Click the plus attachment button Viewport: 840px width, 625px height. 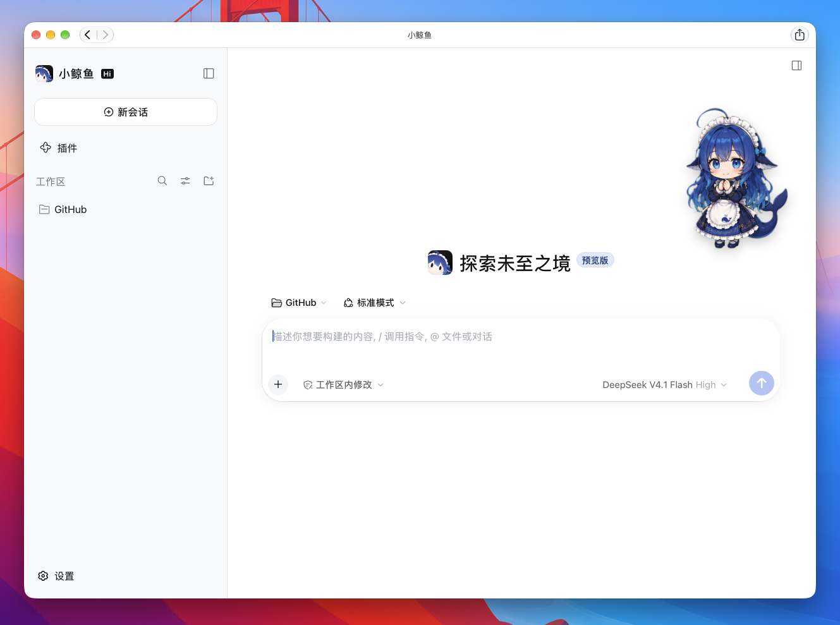(278, 384)
